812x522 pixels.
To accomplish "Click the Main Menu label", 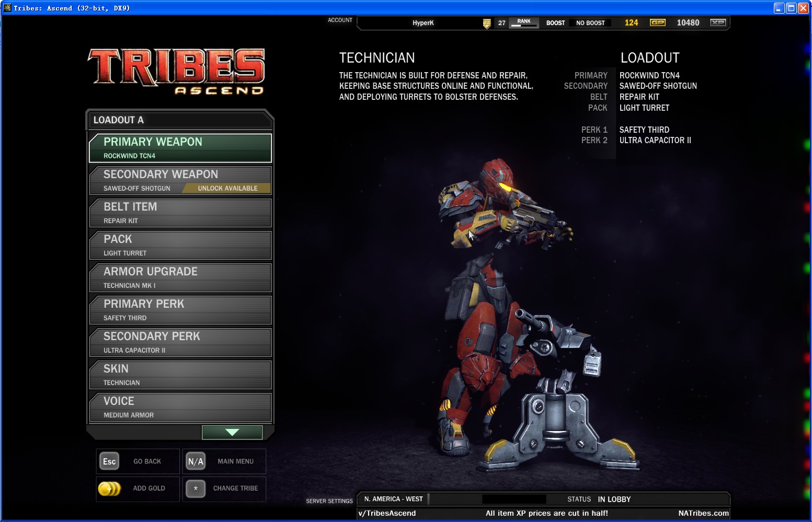I will coord(235,461).
